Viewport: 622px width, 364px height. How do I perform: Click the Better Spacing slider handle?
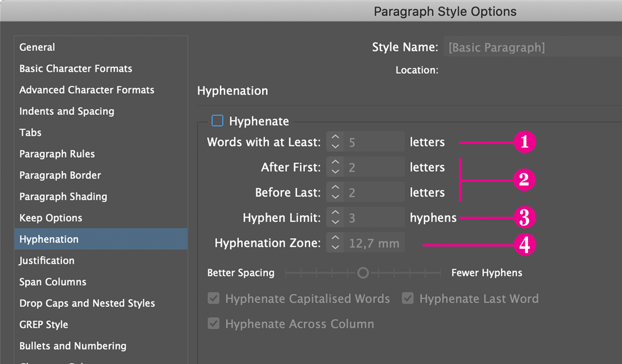pos(363,272)
